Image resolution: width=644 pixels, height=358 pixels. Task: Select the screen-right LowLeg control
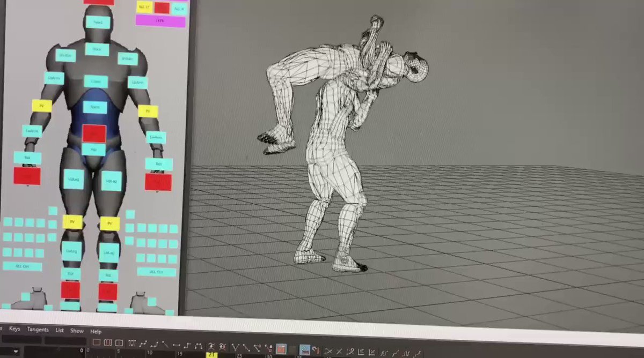[x=108, y=253]
